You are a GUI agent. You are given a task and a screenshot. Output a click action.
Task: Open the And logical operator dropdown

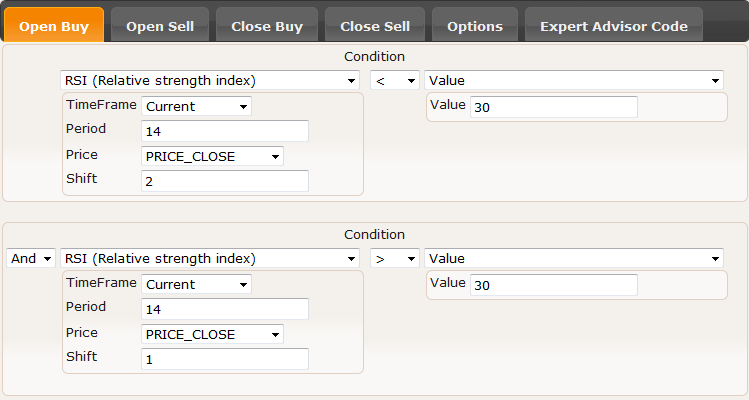coord(31,258)
